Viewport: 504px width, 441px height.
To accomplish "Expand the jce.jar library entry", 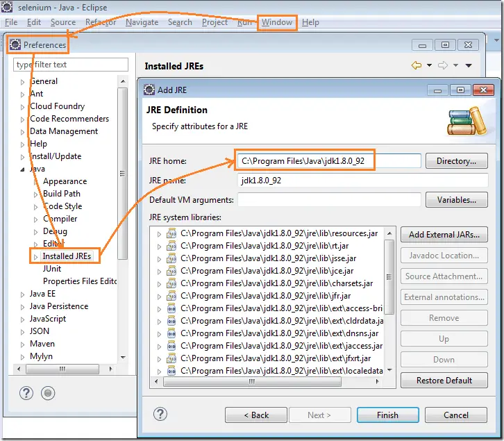I will 159,272.
